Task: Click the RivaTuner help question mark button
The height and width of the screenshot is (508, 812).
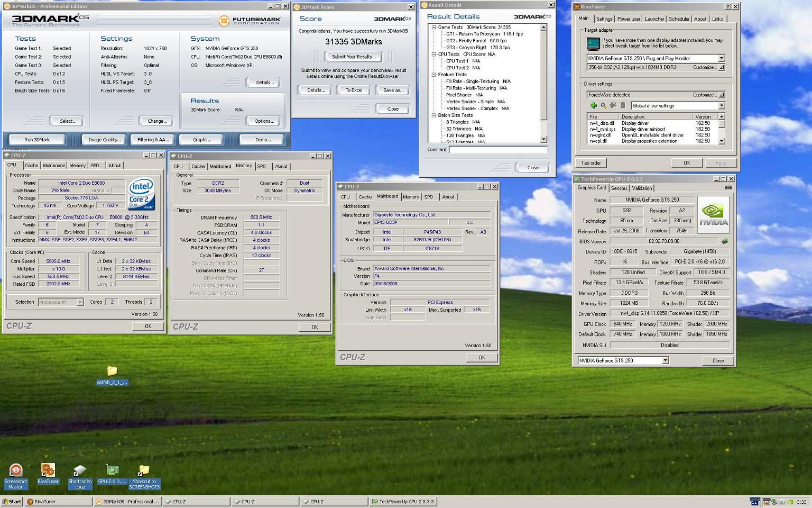Action: (727, 7)
